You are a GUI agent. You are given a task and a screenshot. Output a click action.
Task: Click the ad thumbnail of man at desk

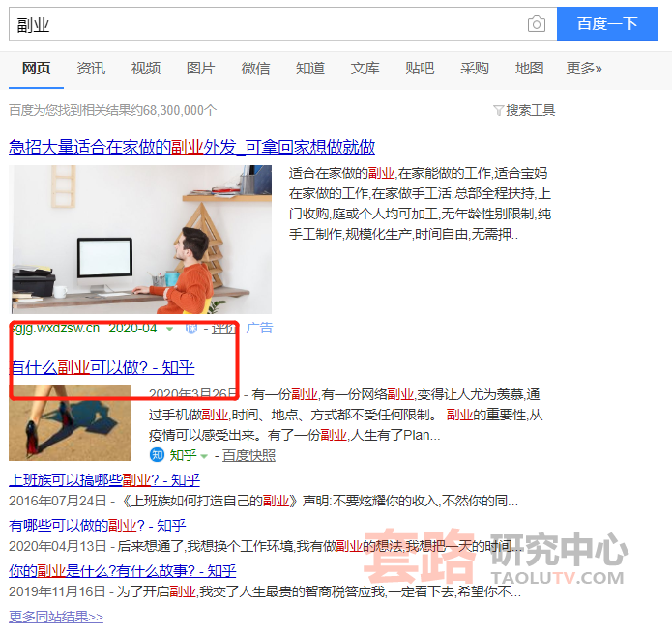coord(140,240)
